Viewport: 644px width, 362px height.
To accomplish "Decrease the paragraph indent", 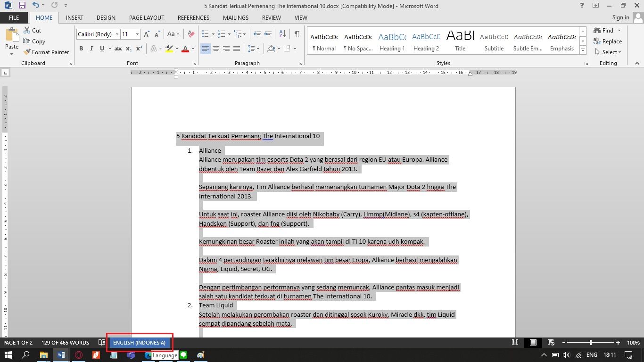I will point(257,34).
